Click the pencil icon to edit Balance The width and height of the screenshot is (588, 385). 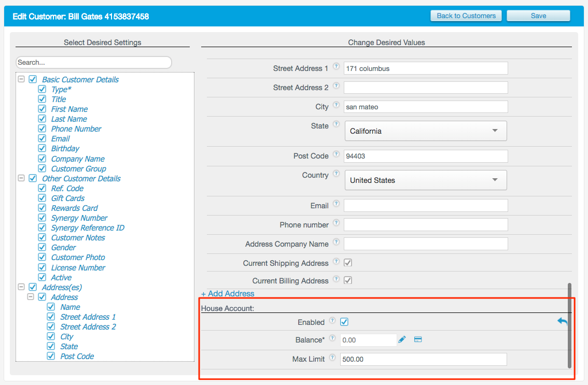click(x=402, y=339)
